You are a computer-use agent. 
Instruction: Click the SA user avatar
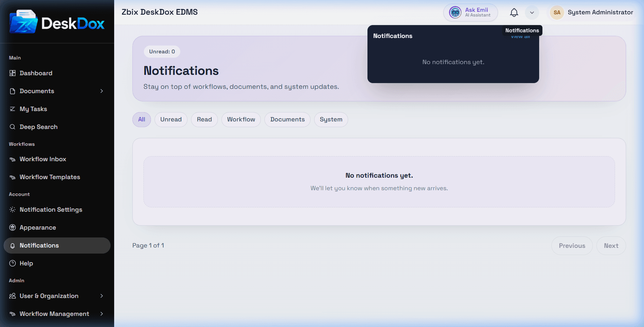pyautogui.click(x=557, y=13)
